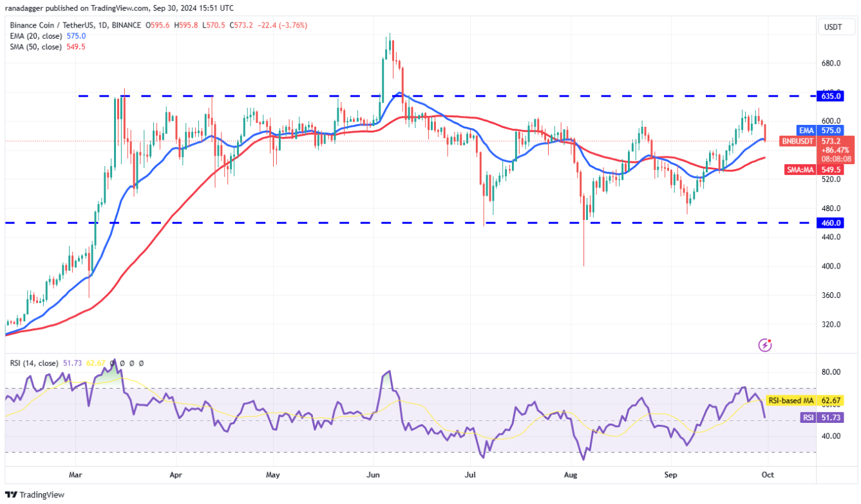Open the TradingView logo at bottom left
This screenshot has height=504, width=861.
[35, 494]
